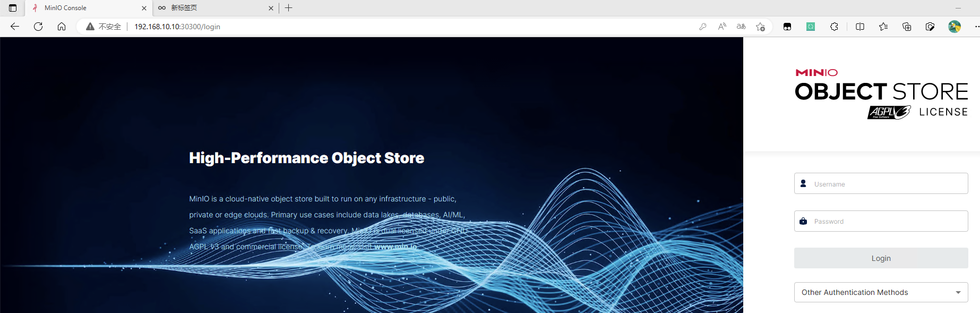Open the saved passwords key icon

[703, 27]
